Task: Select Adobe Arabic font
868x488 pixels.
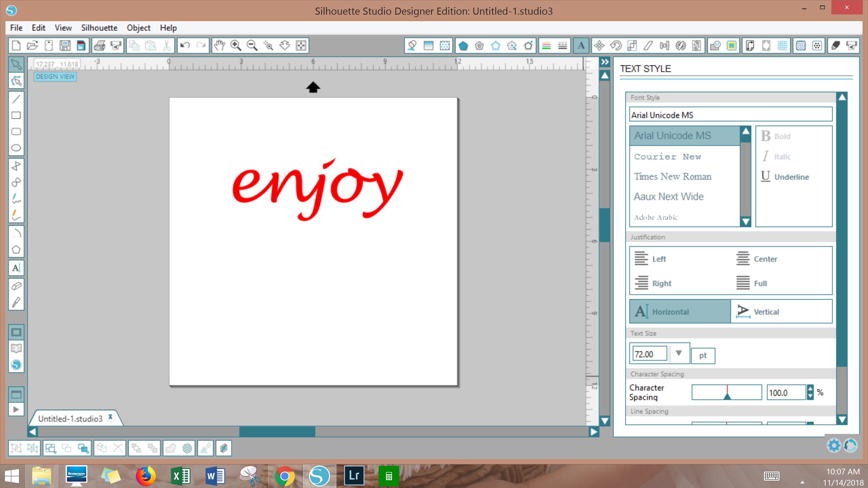Action: tap(685, 217)
